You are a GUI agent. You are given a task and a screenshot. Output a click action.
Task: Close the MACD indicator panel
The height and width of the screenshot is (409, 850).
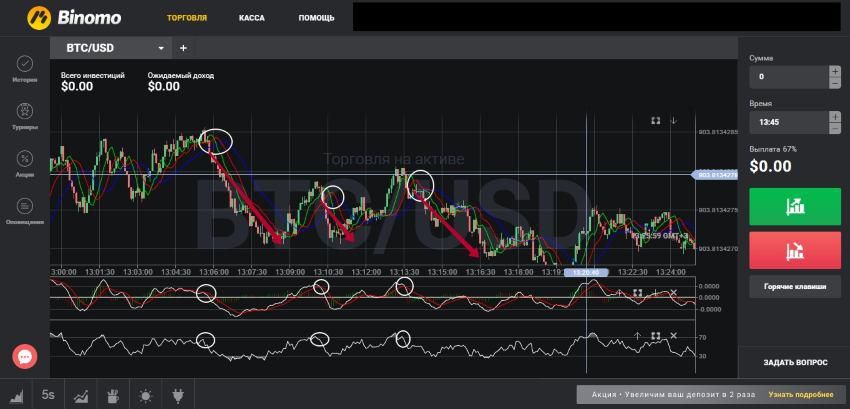(x=673, y=293)
